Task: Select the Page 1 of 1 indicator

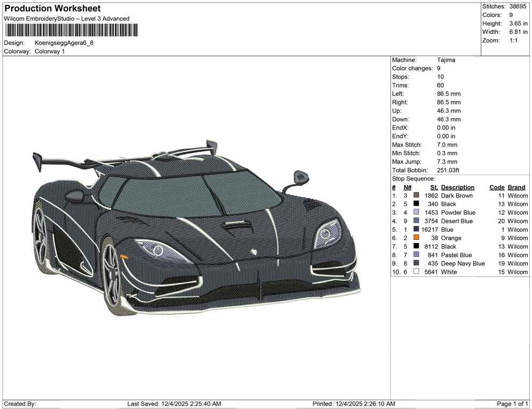Action: point(512,404)
